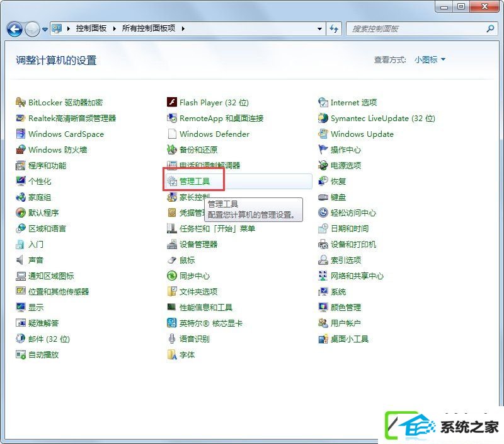Viewport: 504px width, 444px height.
Task: Open the 程序和功能 icon
Action: 21,165
